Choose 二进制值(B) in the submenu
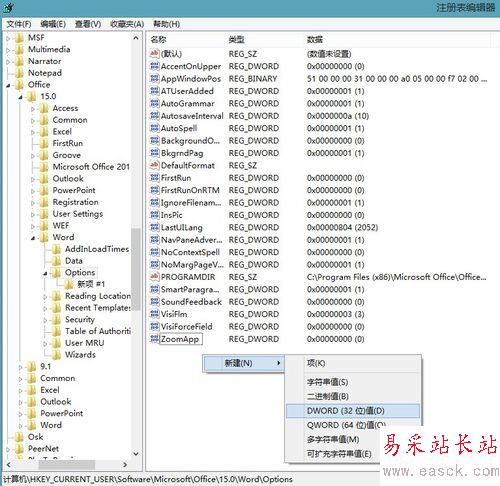The image size is (500, 486). click(353, 396)
